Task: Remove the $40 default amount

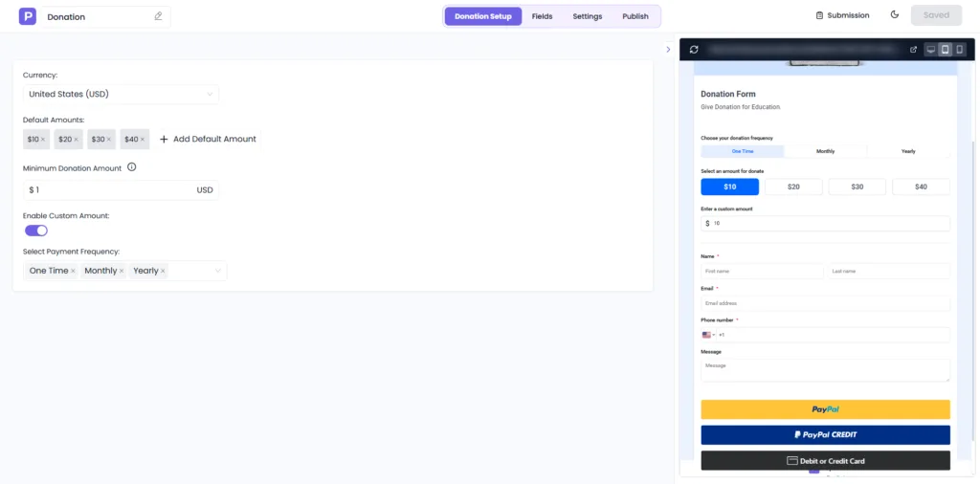Action: pyautogui.click(x=144, y=140)
